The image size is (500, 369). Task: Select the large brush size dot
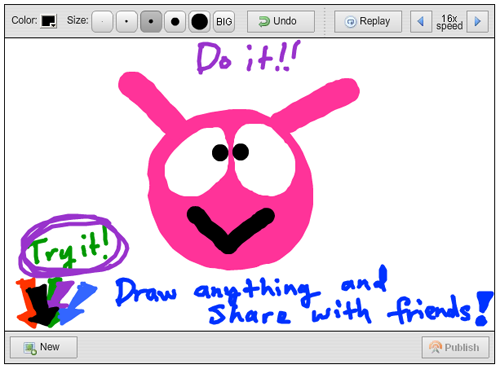coord(175,22)
